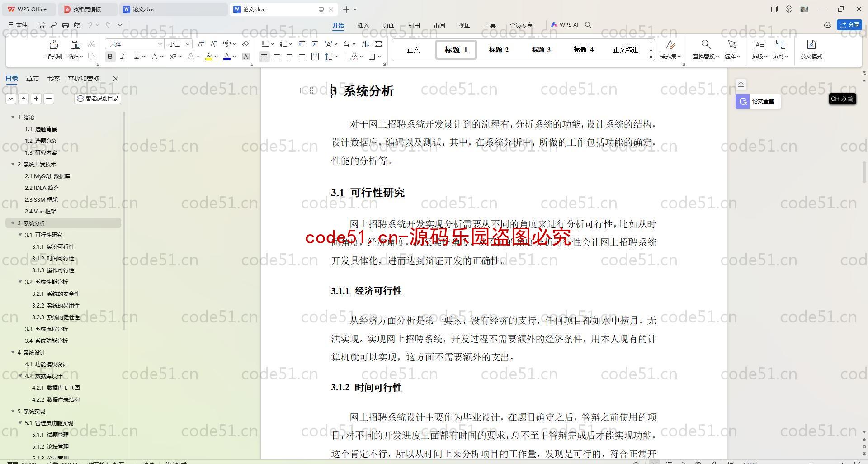The height and width of the screenshot is (464, 868).
Task: Toggle Italic formatting
Action: pos(123,57)
